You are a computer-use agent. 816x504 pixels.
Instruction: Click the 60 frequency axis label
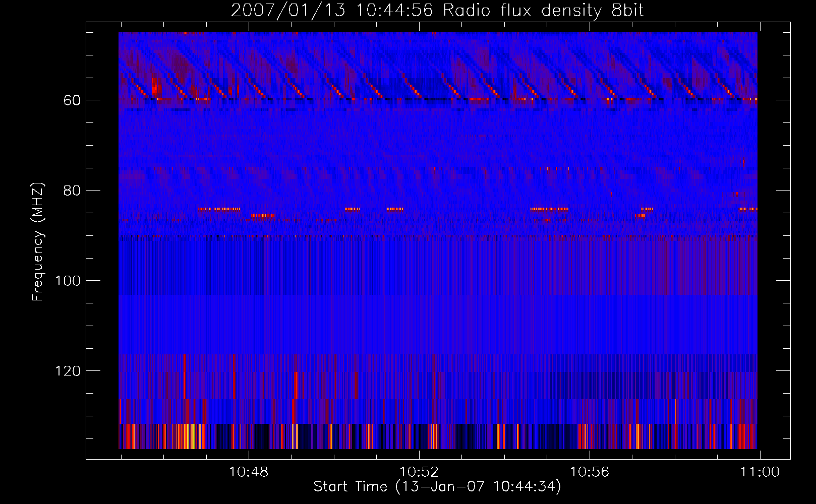coord(72,100)
